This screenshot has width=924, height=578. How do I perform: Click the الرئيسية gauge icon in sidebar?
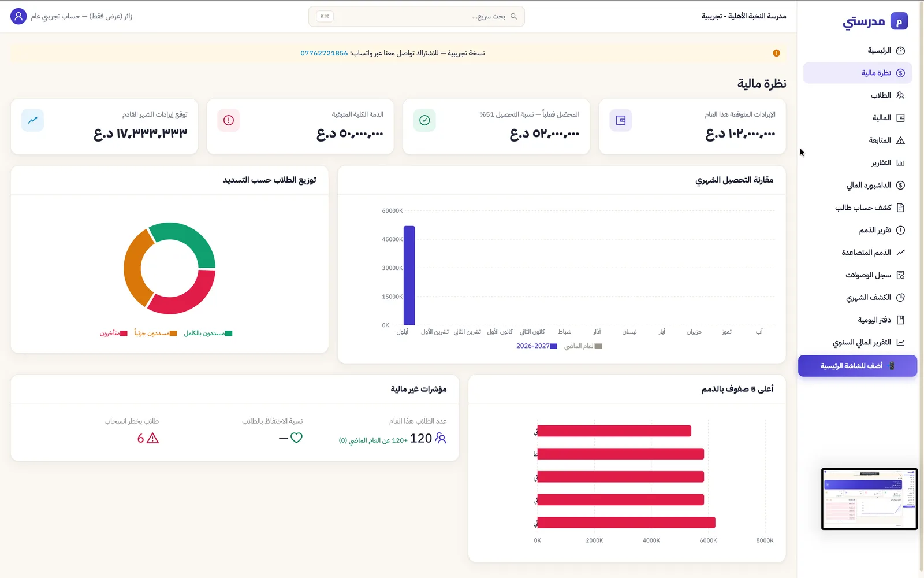point(900,51)
